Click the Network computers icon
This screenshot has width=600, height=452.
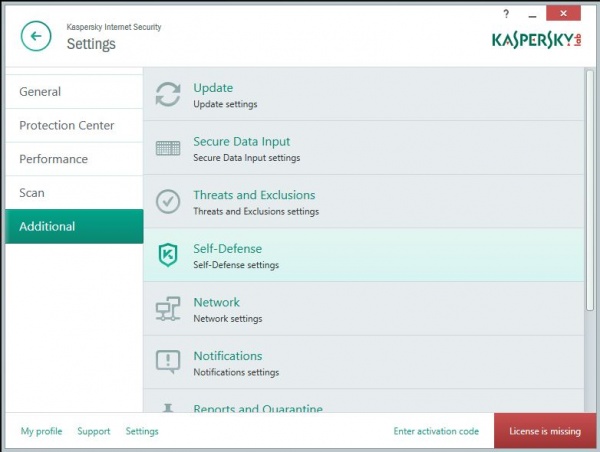tap(168, 308)
